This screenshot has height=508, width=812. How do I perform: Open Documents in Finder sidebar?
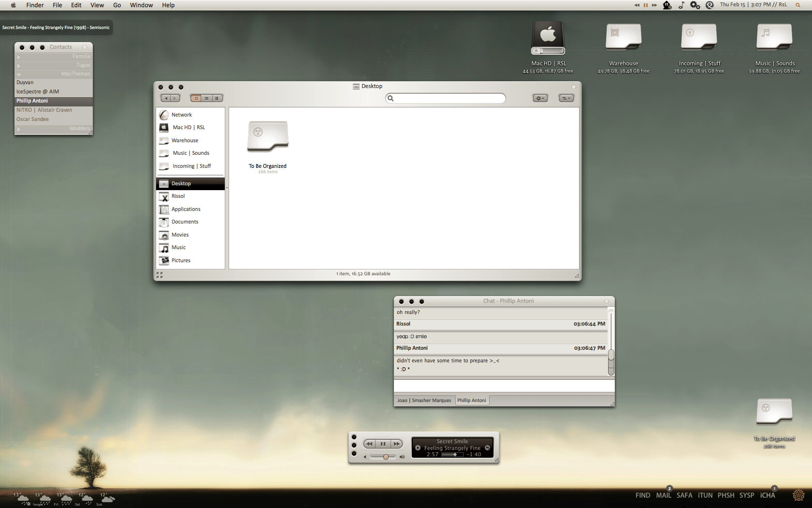pyautogui.click(x=191, y=222)
